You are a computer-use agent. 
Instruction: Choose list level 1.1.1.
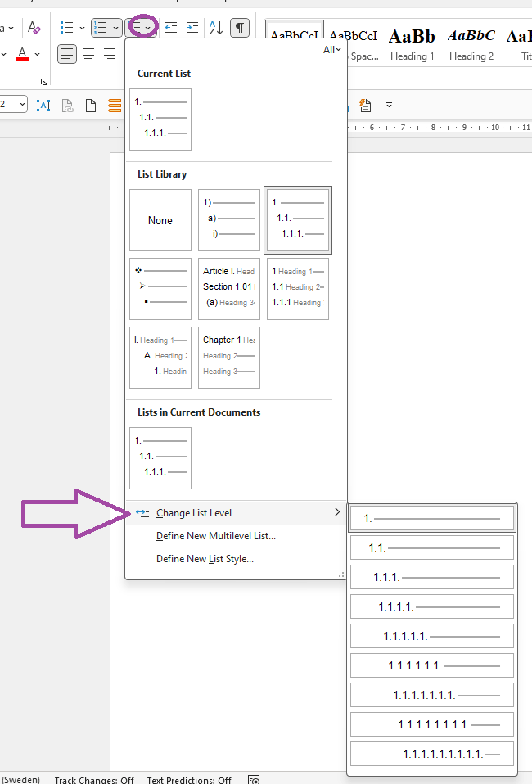[x=432, y=578]
